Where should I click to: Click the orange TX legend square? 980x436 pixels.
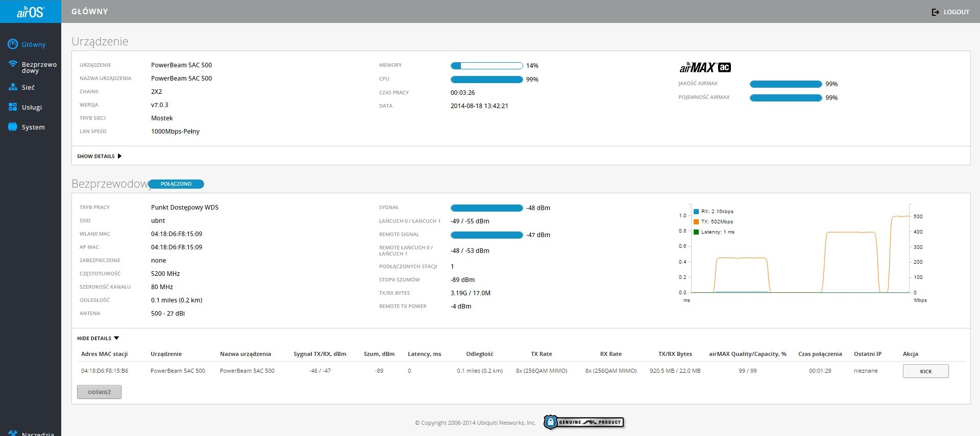point(696,221)
